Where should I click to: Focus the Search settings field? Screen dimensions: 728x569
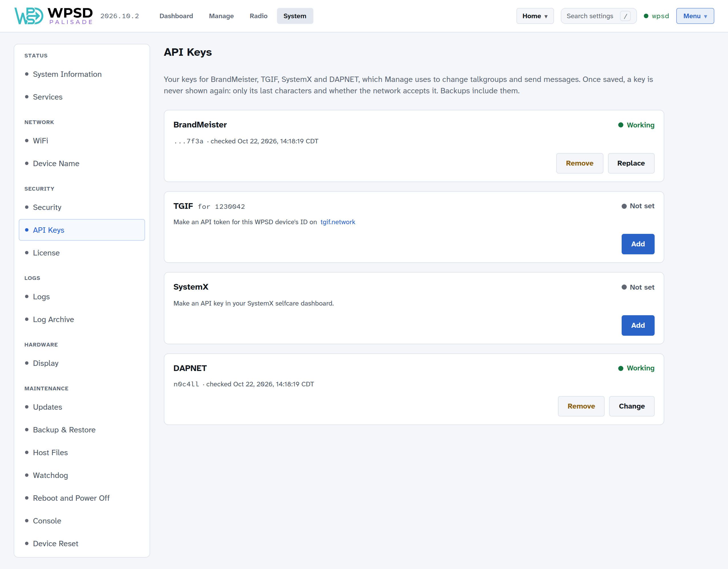[x=598, y=16]
